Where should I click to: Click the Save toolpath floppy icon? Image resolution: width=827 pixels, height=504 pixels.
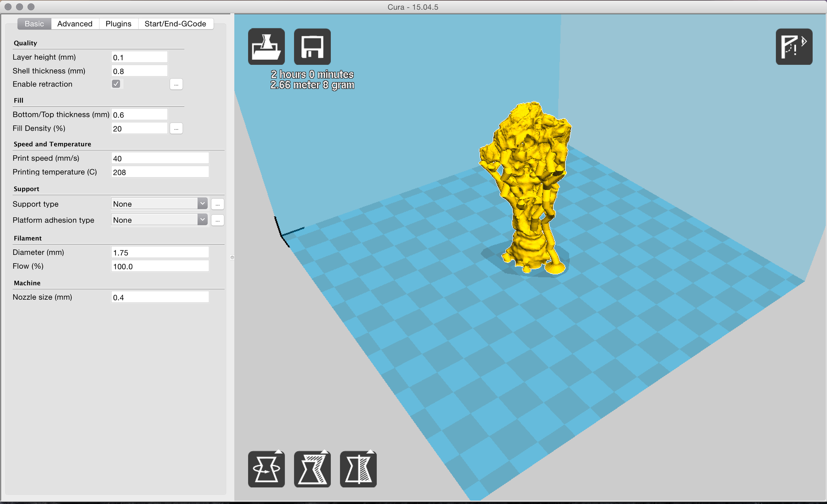[312, 47]
